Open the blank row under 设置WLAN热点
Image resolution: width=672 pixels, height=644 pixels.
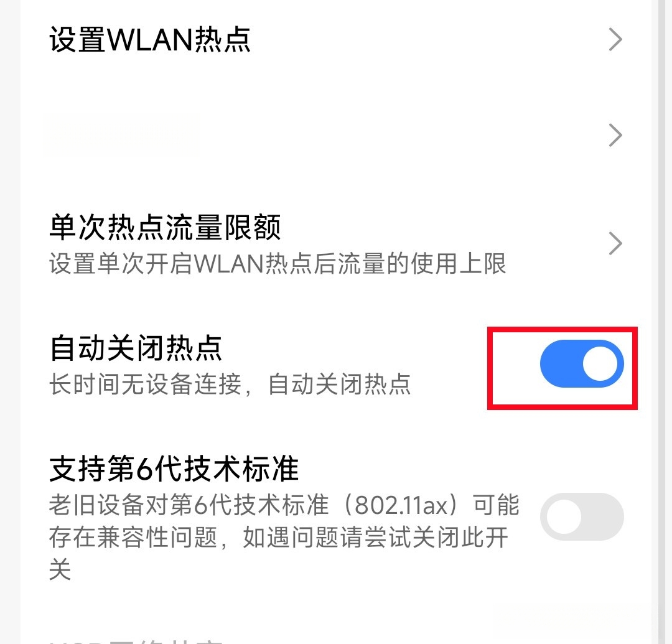[336, 136]
